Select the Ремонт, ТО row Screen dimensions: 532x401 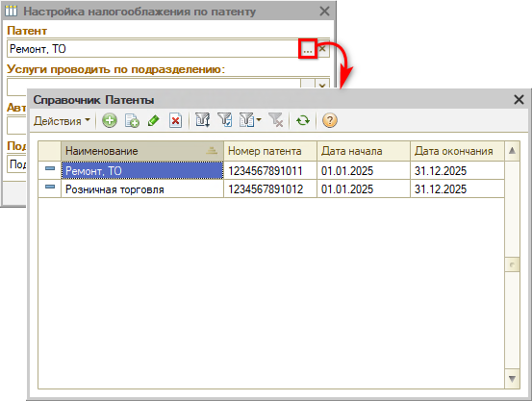tap(270, 170)
